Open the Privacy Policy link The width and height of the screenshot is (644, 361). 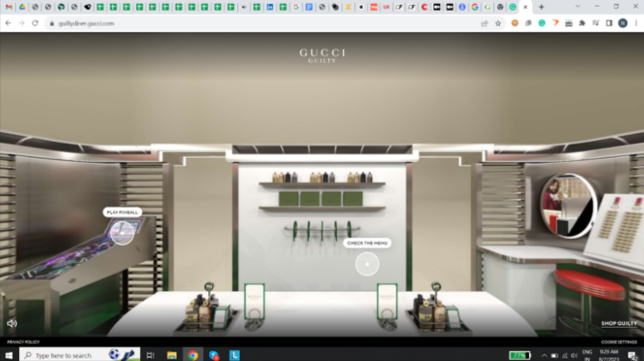[x=23, y=342]
